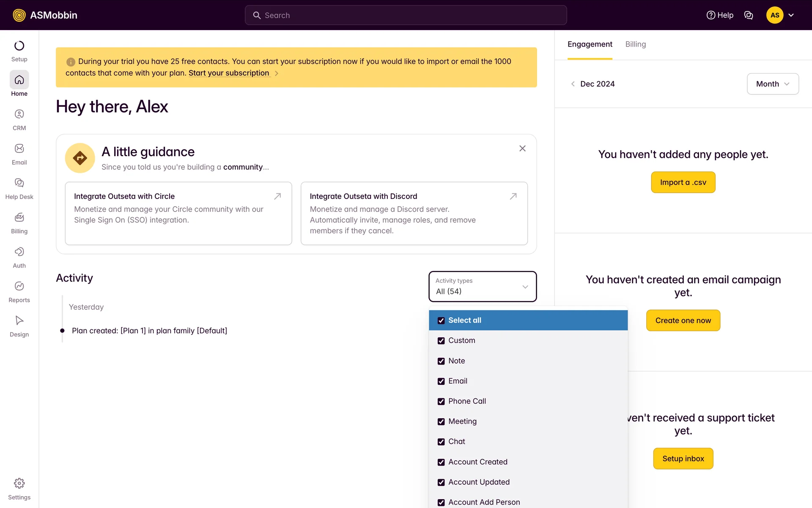The image size is (812, 508).
Task: Toggle the Account Created checkbox
Action: 441,462
